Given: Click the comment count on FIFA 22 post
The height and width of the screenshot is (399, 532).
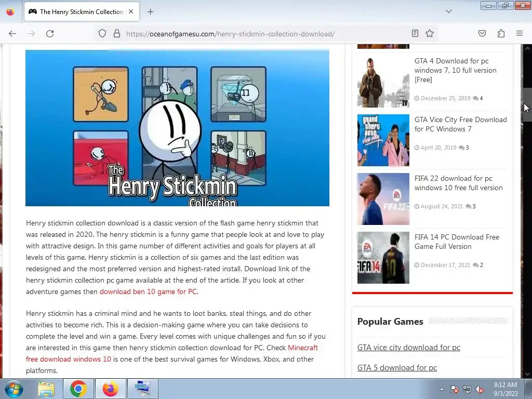Looking at the screenshot, I should [x=471, y=206].
